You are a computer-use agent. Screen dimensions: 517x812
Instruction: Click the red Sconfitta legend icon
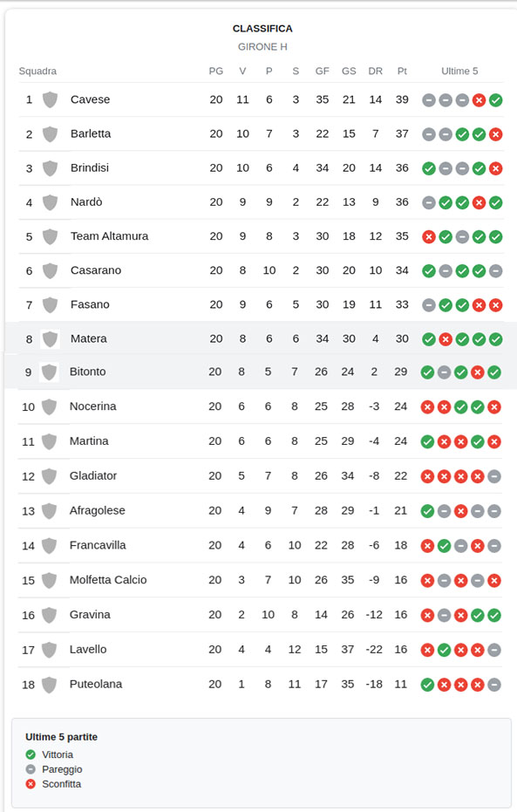(31, 784)
